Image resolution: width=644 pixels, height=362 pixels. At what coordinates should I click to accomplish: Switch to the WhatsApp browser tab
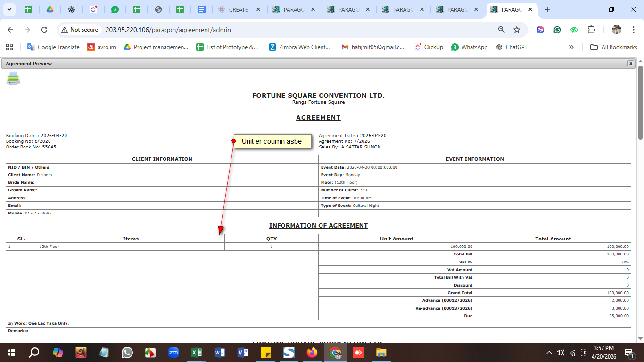click(x=115, y=9)
